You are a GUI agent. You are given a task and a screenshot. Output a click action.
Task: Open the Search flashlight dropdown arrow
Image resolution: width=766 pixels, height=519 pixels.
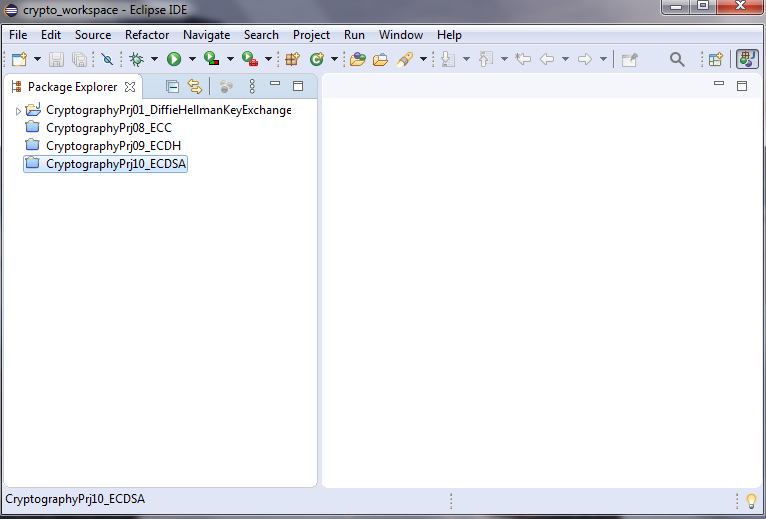(424, 59)
